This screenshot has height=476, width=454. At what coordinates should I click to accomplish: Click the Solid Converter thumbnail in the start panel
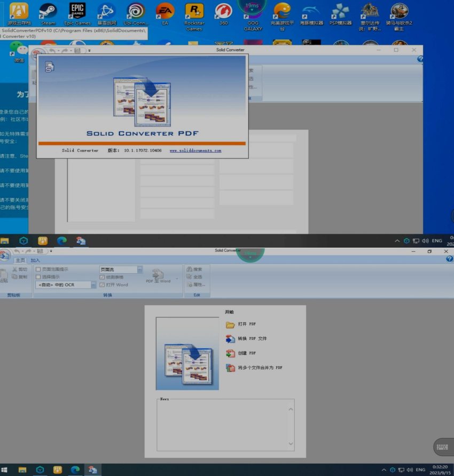[187, 354]
